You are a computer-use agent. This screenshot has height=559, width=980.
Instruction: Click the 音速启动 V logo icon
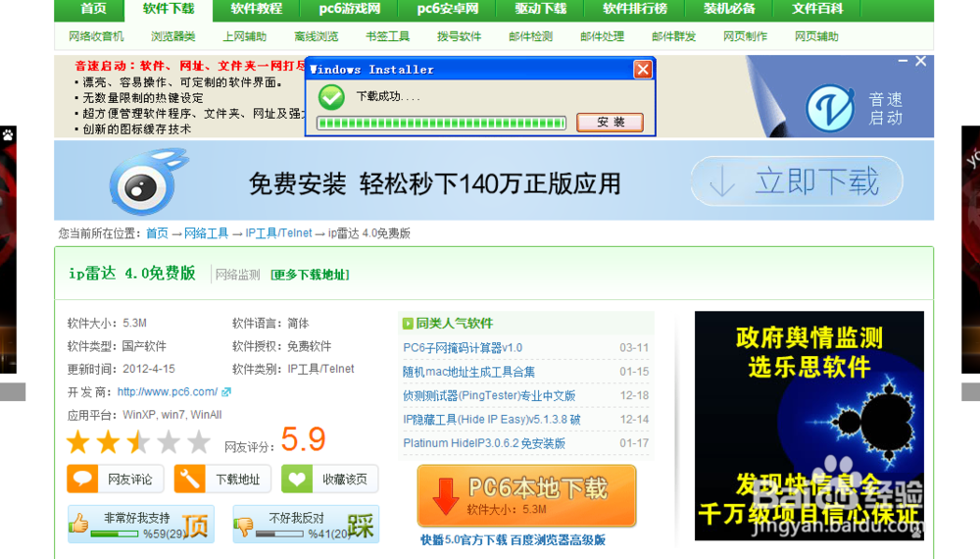tap(830, 108)
